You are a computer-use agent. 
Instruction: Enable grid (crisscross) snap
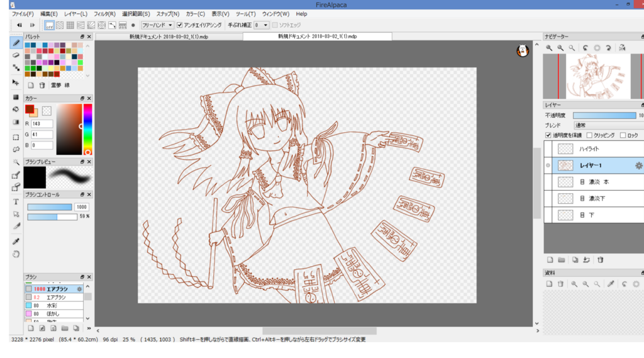70,26
